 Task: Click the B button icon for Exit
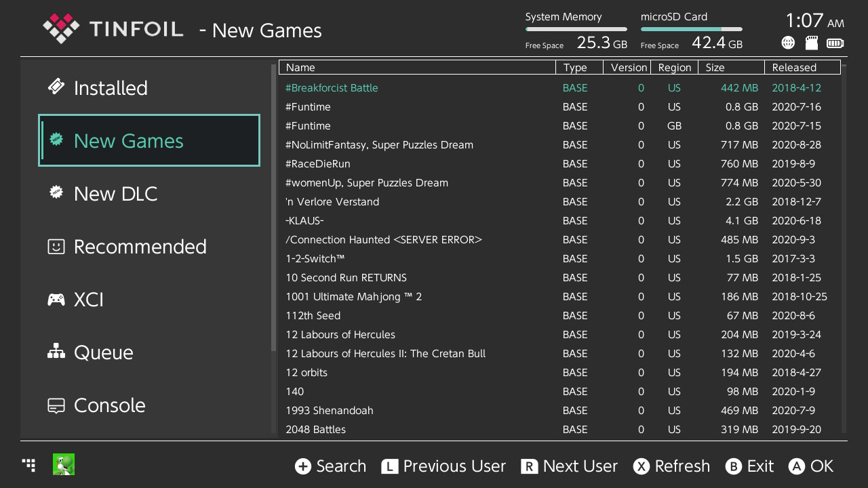coord(733,466)
